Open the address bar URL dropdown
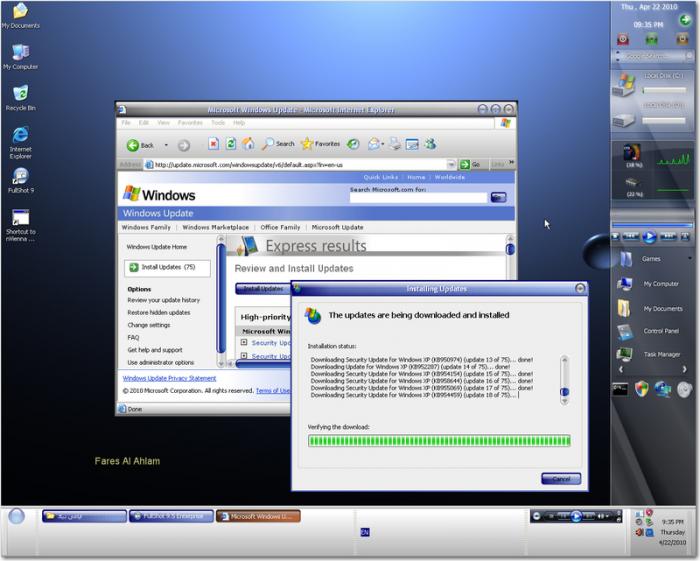Screen dimensions: 700x561 click(453, 164)
